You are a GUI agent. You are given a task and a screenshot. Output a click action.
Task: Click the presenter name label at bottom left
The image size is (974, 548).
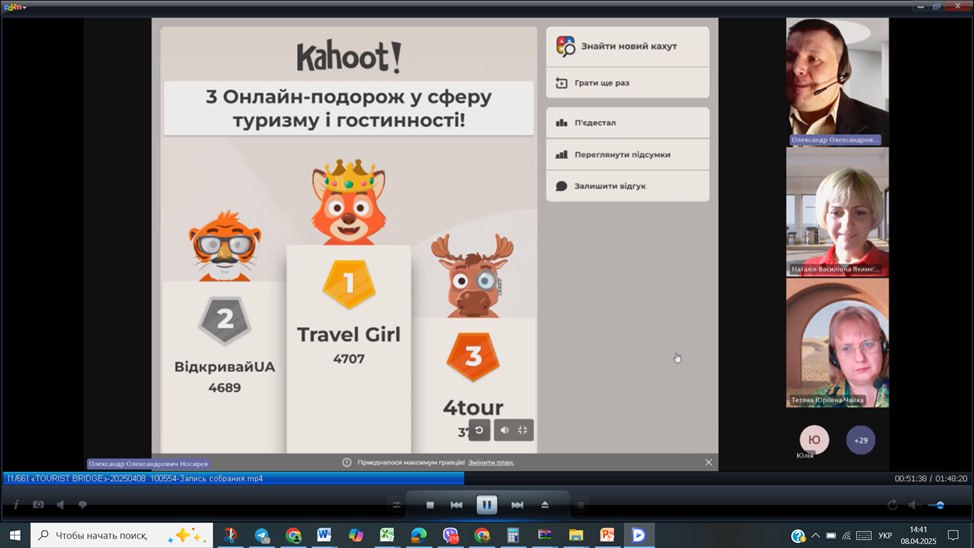(148, 464)
